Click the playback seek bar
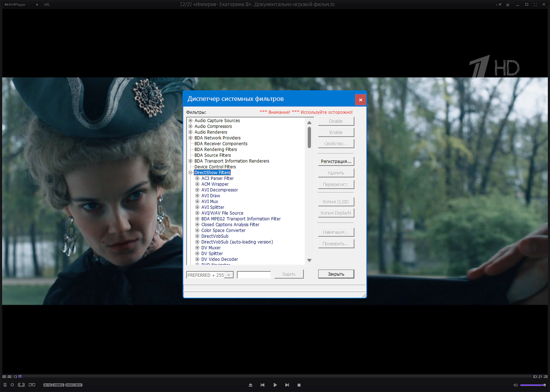The height and width of the screenshot is (392, 550). click(275, 376)
